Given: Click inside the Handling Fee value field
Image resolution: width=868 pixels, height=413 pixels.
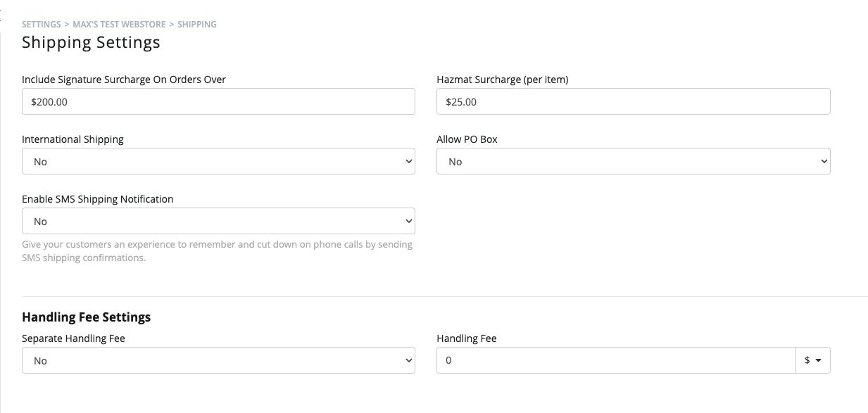Looking at the screenshot, I should point(616,360).
